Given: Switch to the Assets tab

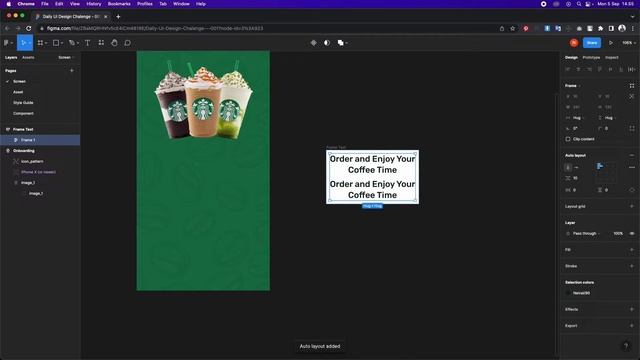Looking at the screenshot, I should (28, 58).
